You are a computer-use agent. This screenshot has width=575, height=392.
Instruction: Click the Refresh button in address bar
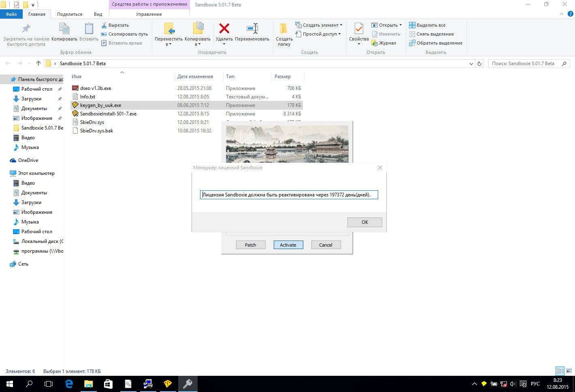(x=479, y=64)
